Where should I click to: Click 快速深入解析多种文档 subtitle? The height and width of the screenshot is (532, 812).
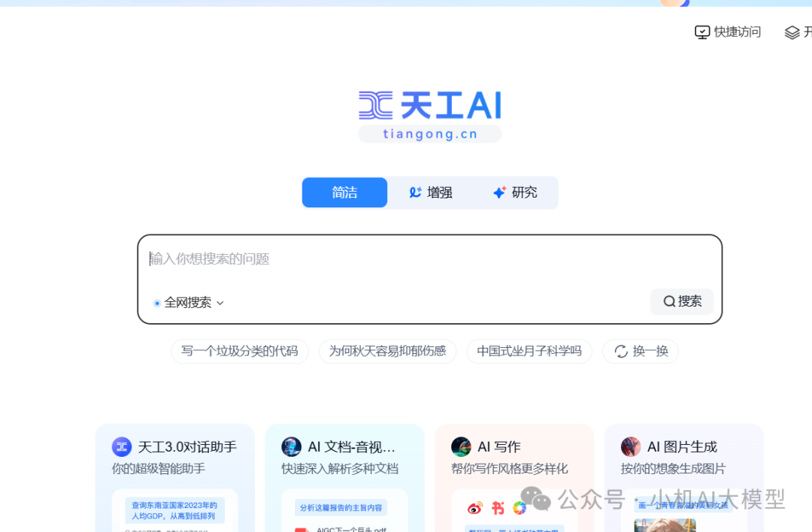[340, 469]
